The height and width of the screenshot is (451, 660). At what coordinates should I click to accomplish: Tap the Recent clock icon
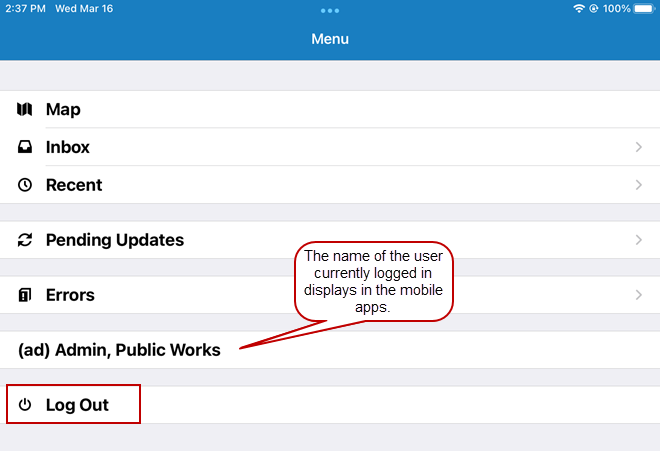pyautogui.click(x=25, y=185)
